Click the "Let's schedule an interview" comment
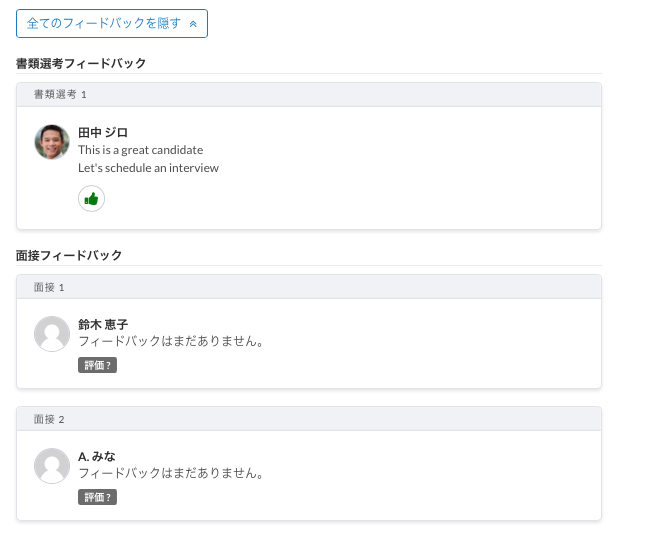 point(148,168)
